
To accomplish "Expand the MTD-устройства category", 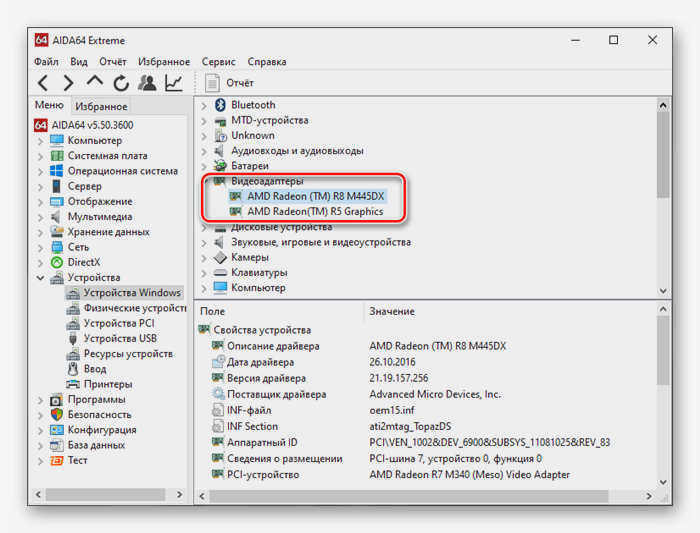I will coord(204,121).
